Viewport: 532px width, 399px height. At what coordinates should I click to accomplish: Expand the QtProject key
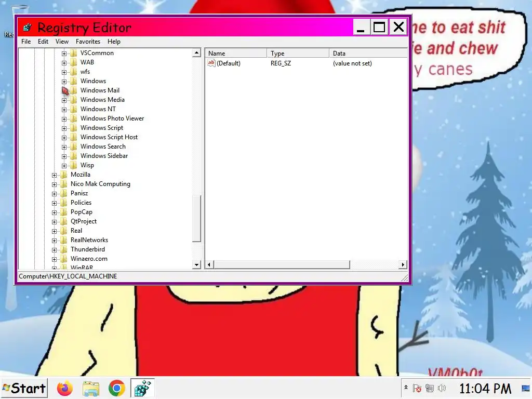[54, 222]
